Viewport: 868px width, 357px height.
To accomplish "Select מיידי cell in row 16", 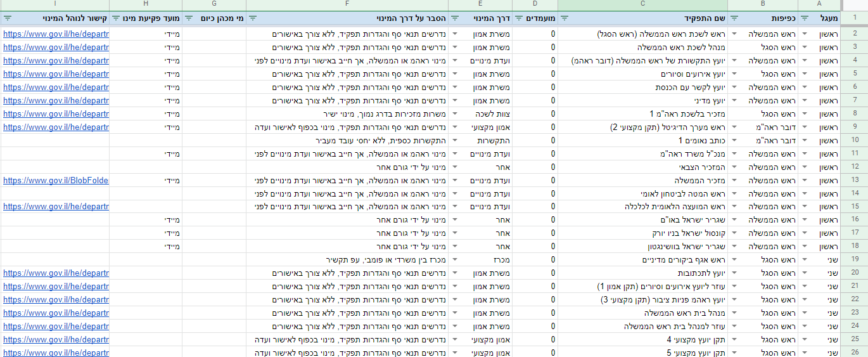I will click(146, 220).
